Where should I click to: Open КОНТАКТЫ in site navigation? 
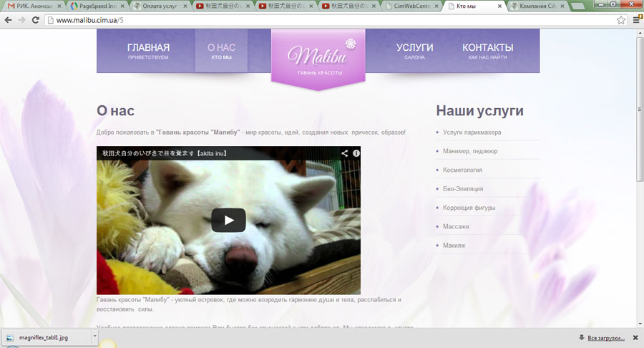click(x=487, y=51)
